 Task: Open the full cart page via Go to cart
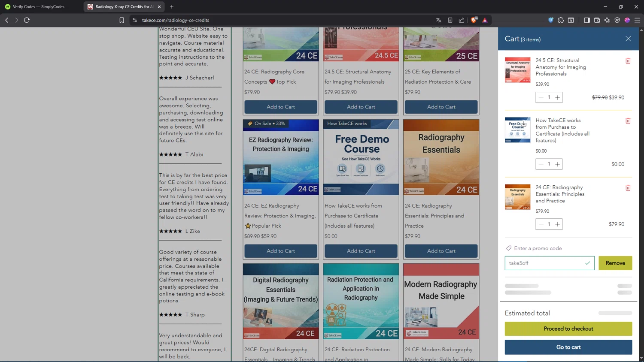pos(568,347)
